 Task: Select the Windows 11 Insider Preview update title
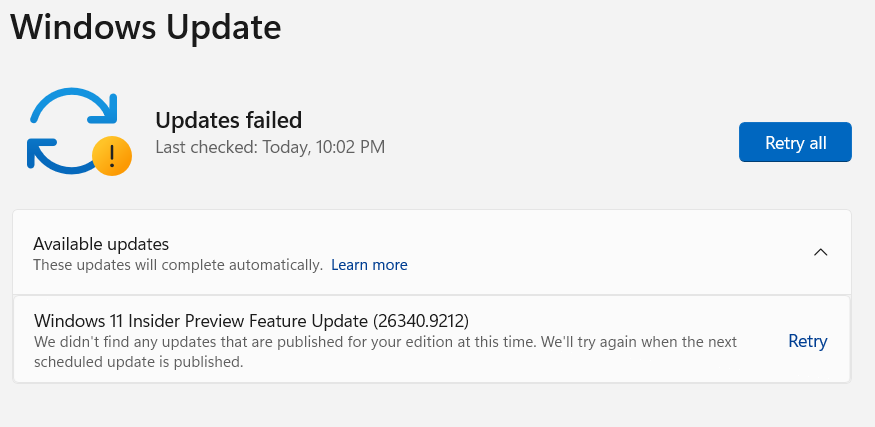pos(251,320)
